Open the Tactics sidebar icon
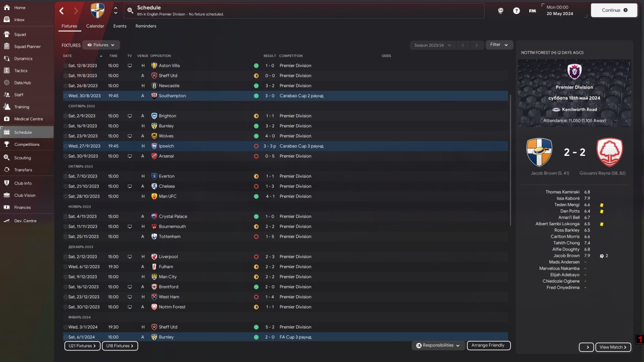The image size is (644, 362). [x=7, y=70]
